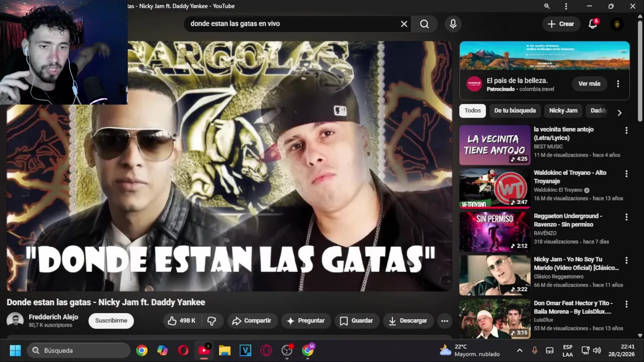The image size is (644, 362).
Task: Open Waldokinc el Troyano video thumbnail
Action: (x=495, y=189)
